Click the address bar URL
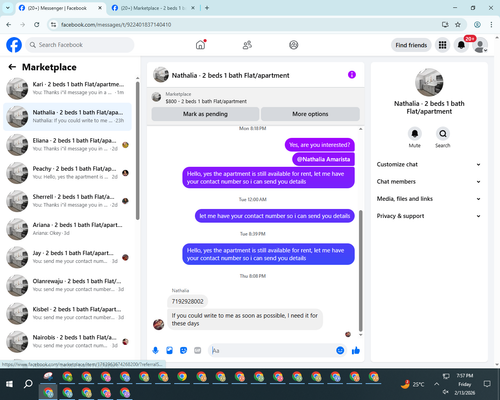 (116, 25)
